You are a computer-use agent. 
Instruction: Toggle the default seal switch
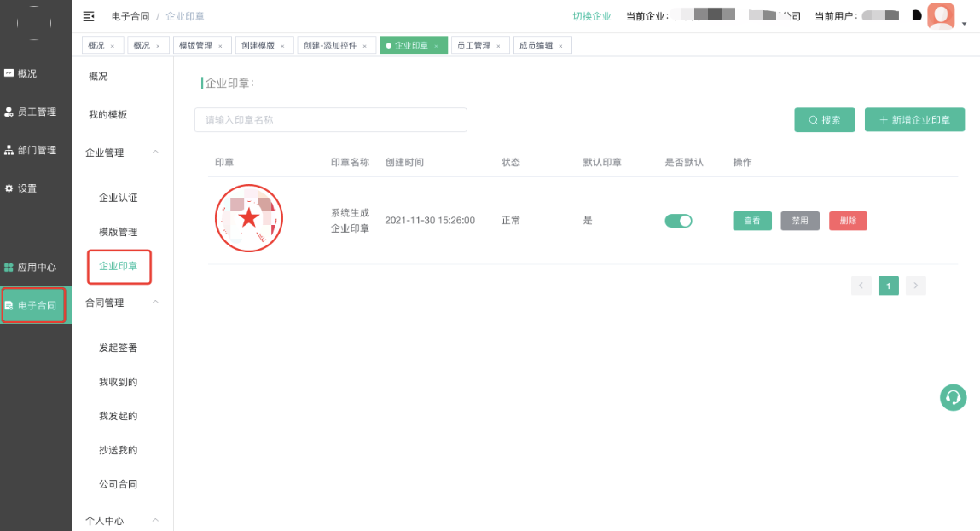point(678,221)
